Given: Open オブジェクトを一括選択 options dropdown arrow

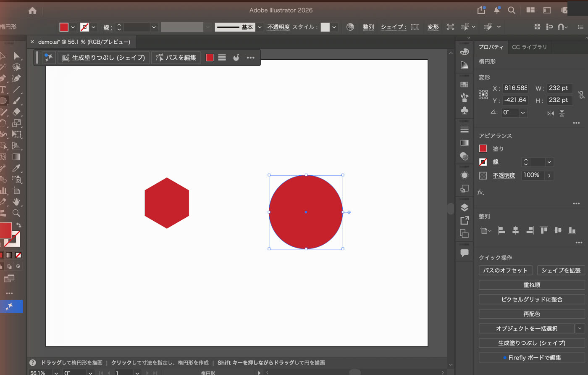Looking at the screenshot, I should coord(580,328).
